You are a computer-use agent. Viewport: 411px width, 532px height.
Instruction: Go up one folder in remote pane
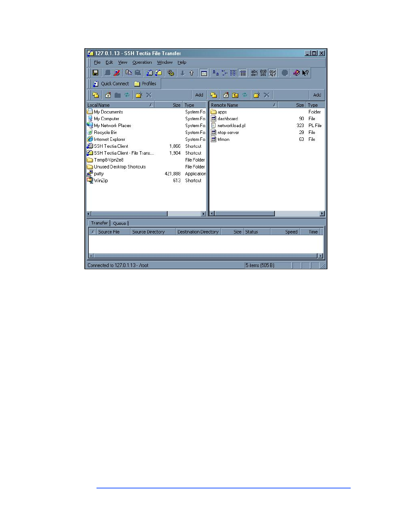point(235,95)
